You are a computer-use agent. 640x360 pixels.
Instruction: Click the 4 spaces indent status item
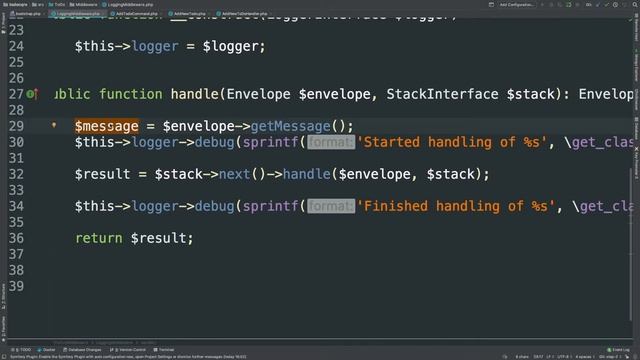click(584, 357)
